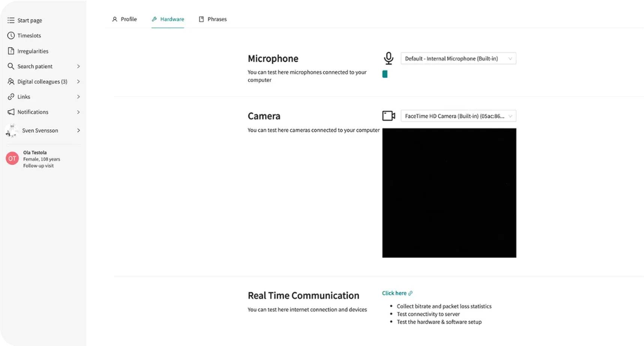Open the microphone device dropdown
The height and width of the screenshot is (346, 644).
458,59
